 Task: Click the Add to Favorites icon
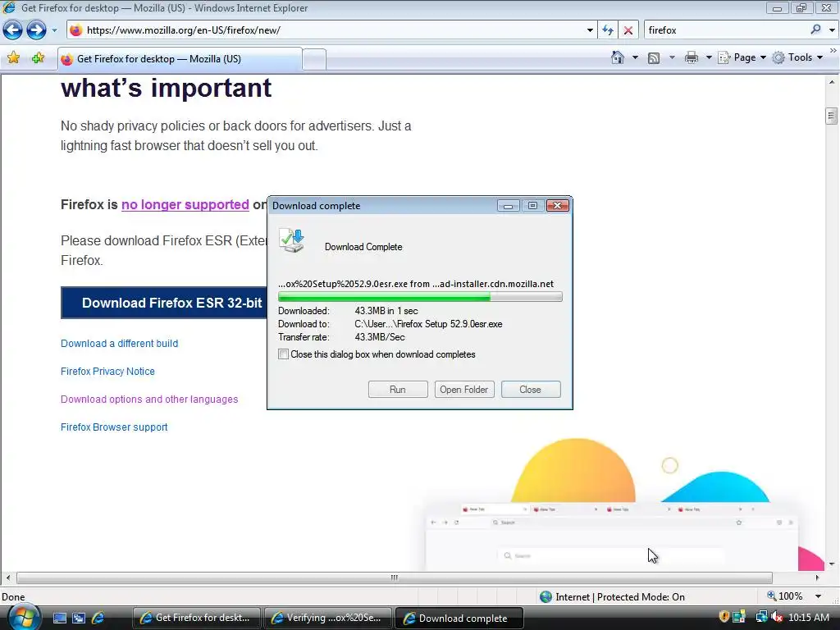(38, 58)
